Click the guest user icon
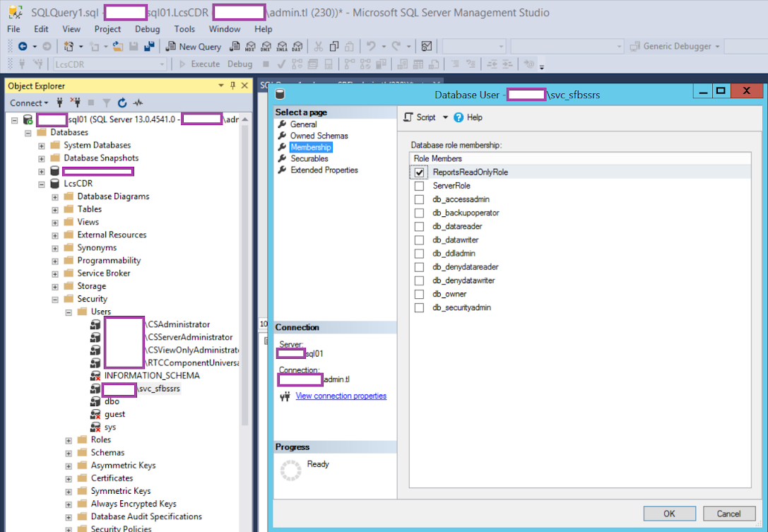This screenshot has height=532, width=768. click(x=95, y=415)
